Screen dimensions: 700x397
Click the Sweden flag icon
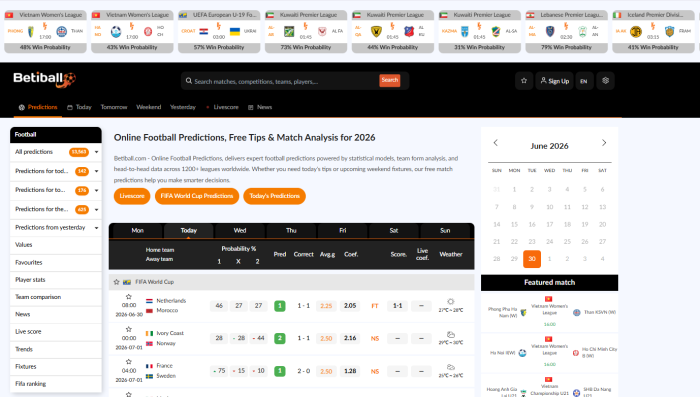coord(150,376)
